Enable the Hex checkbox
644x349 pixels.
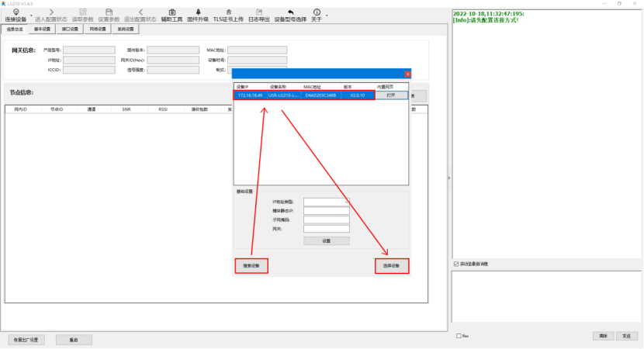(459, 336)
